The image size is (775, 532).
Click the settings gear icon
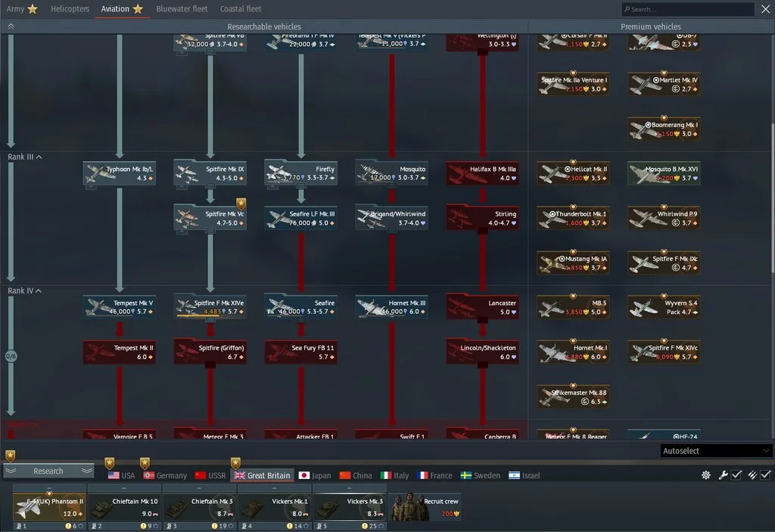tap(706, 475)
